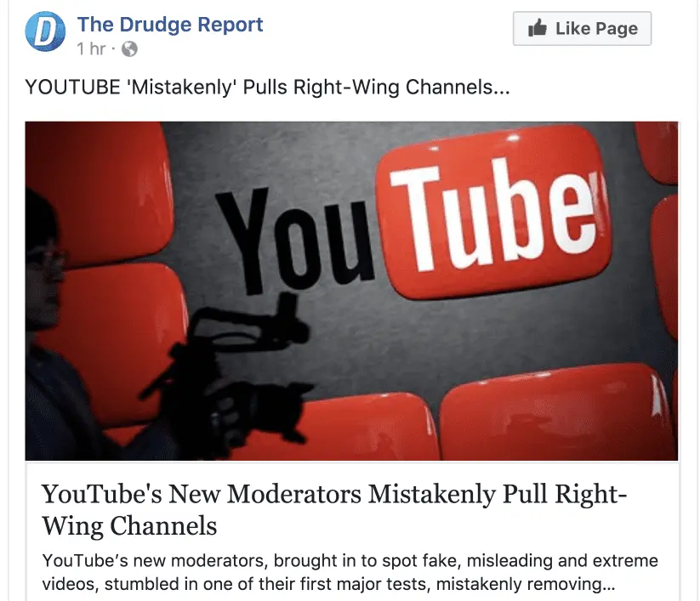Screen dimensions: 700x601
Task: Click the post caption 'YOUTUBE Mistakenly Pulls Right-Wing Channels'
Action: [267, 87]
